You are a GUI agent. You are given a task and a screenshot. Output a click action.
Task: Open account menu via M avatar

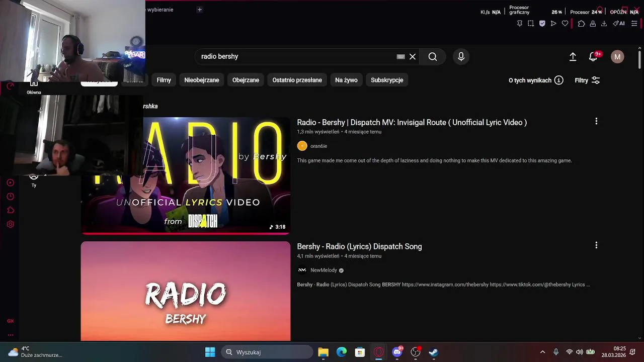tap(617, 57)
